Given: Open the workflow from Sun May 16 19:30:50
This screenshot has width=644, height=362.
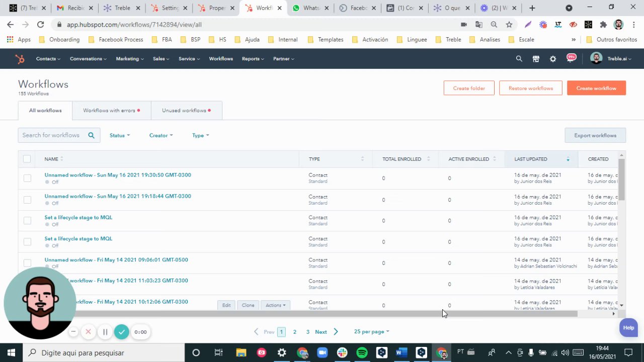Looking at the screenshot, I should click(x=118, y=175).
